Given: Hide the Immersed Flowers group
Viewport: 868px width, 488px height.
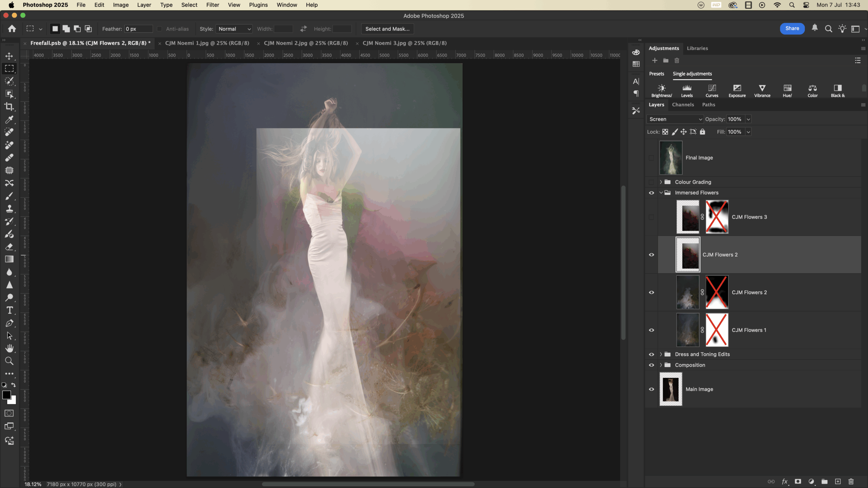Looking at the screenshot, I should point(651,193).
